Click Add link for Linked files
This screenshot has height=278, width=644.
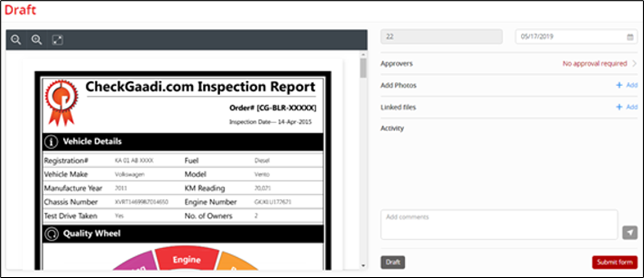632,107
